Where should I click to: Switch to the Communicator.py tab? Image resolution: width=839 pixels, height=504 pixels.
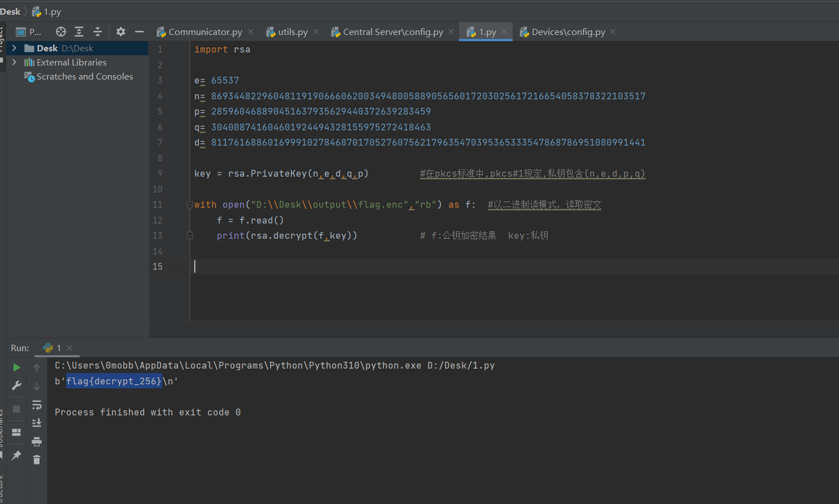tap(205, 32)
